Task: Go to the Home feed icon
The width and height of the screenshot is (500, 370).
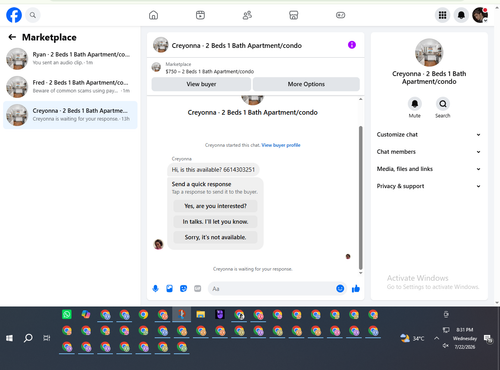Action: pos(153,15)
